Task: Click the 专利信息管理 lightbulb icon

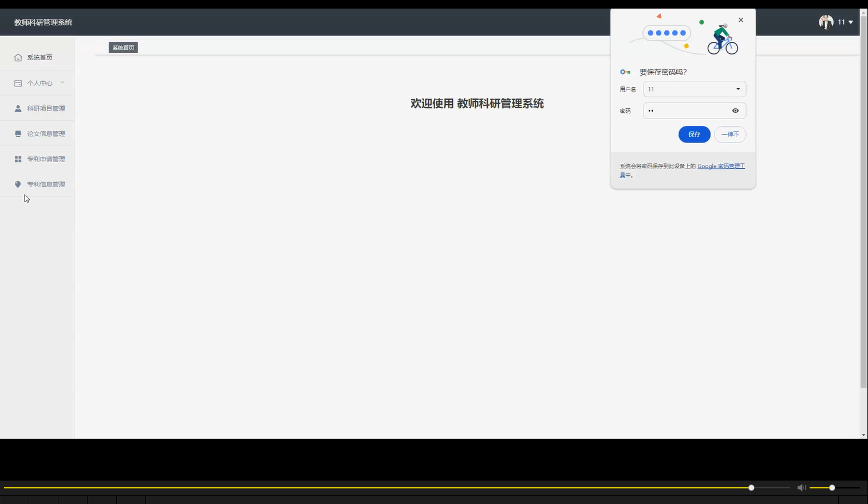Action: tap(18, 184)
